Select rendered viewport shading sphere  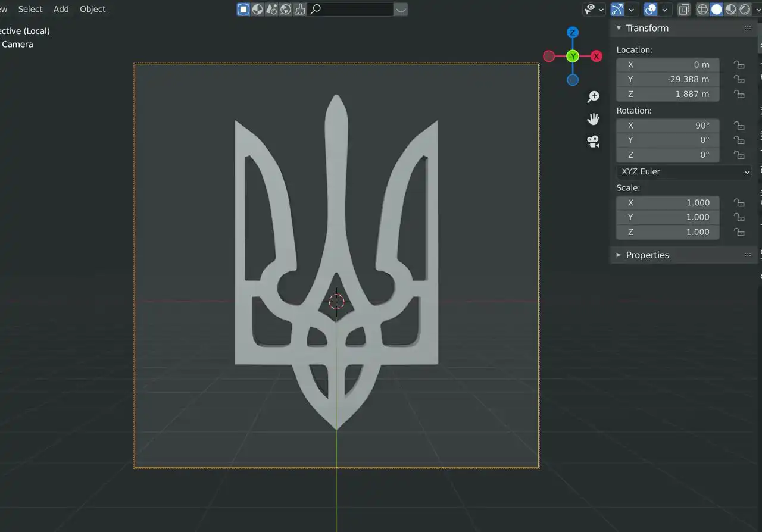coord(745,10)
